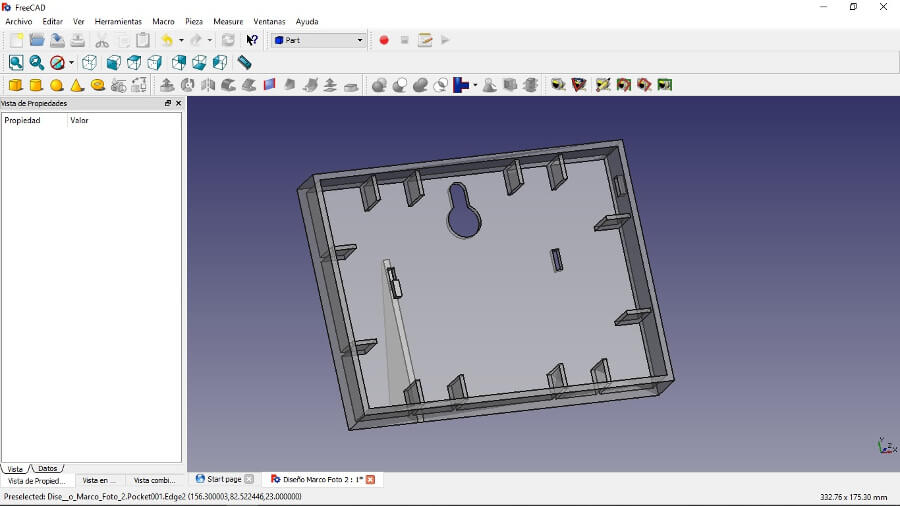900x506 pixels.
Task: Close the Diseño Marco Foto 2 tab
Action: (370, 479)
